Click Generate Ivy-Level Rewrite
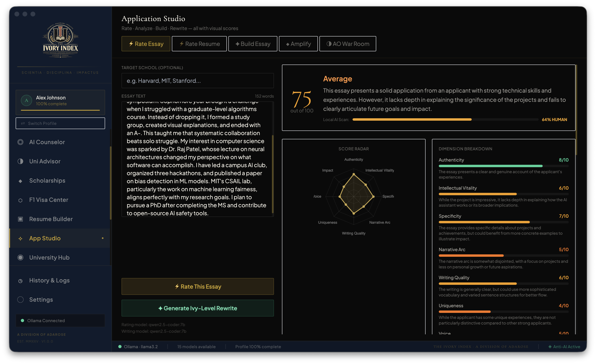Screen dimensions: 596x364 (x=198, y=308)
